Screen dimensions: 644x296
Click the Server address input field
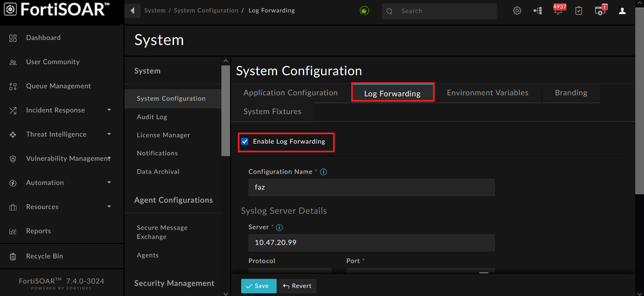371,243
